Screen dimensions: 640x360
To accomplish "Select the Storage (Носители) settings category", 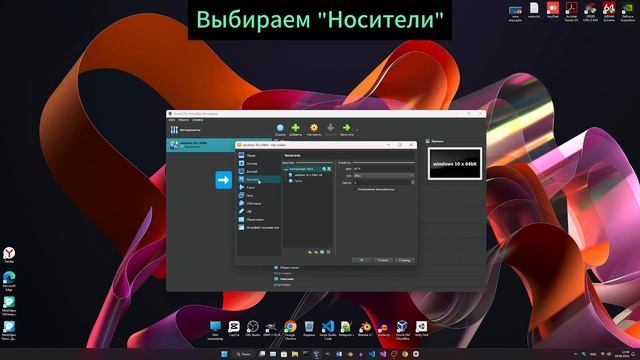I will coord(259,180).
